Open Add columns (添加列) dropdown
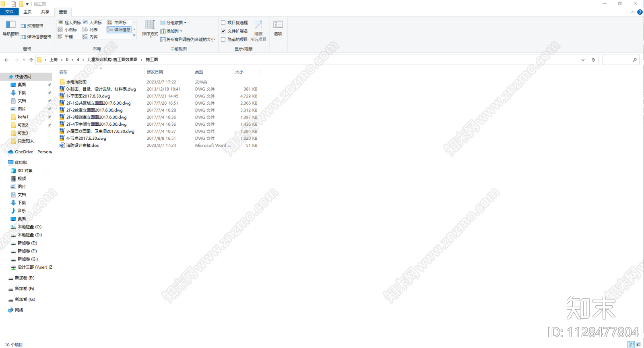Viewport: 644px width, 348px height. pos(171,31)
